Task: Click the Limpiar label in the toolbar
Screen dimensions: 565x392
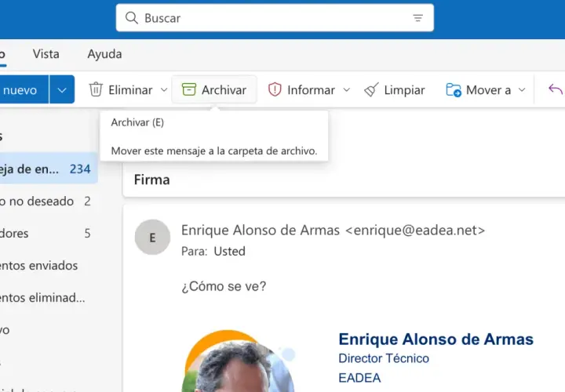Action: coord(404,89)
